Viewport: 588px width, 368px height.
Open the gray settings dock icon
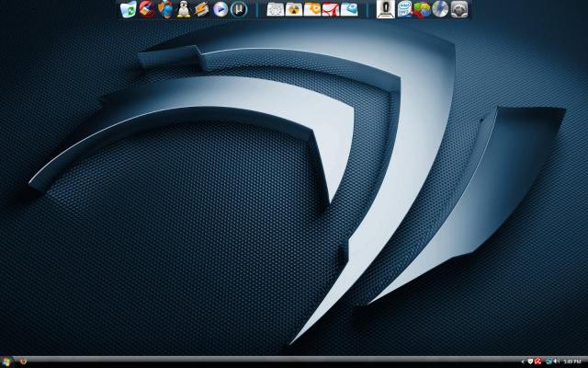click(x=459, y=9)
